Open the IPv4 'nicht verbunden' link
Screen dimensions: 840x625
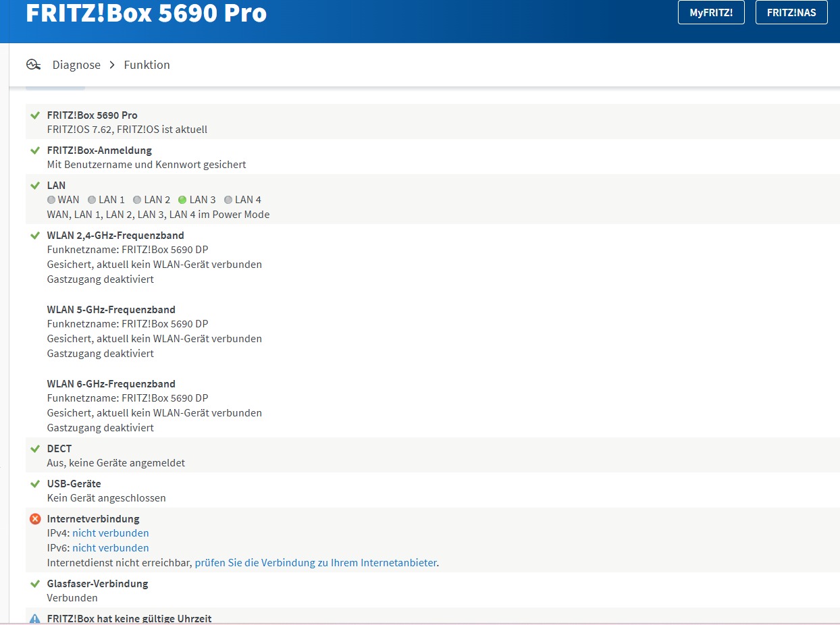point(111,533)
